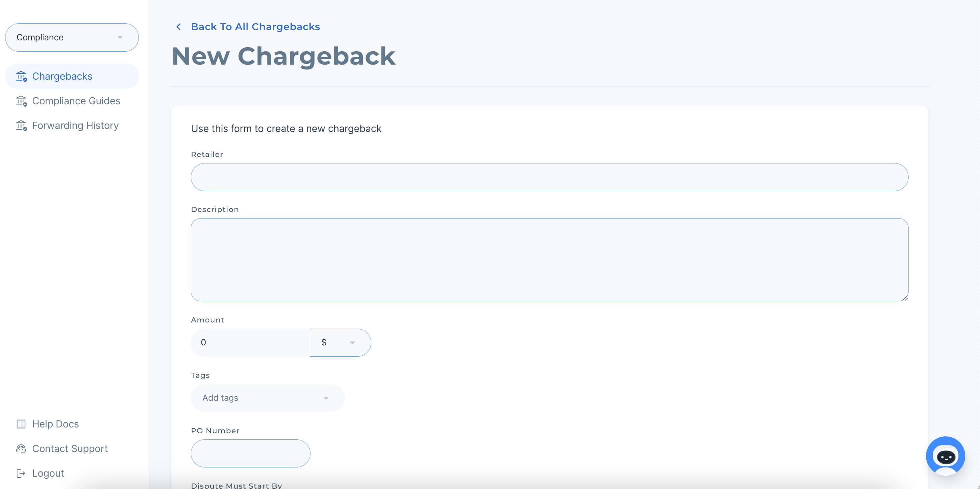Select Chargebacks in the sidebar
This screenshot has width=980, height=489.
tap(62, 77)
